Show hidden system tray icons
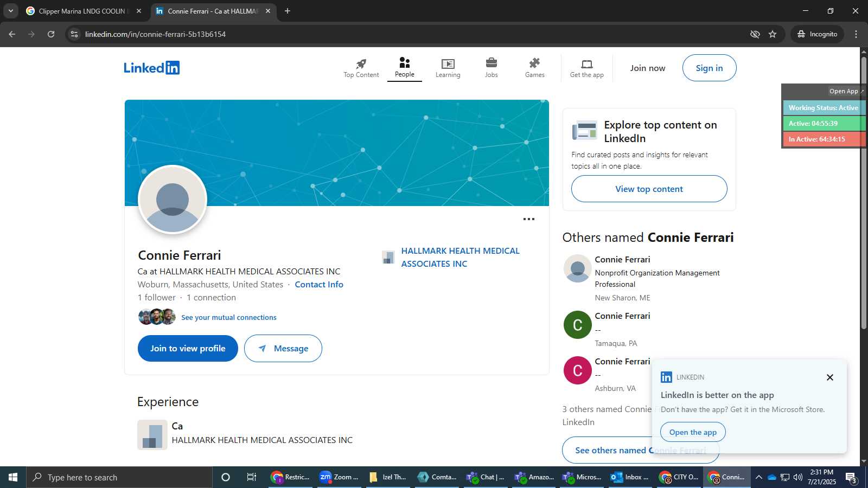The image size is (868, 488). tap(759, 477)
